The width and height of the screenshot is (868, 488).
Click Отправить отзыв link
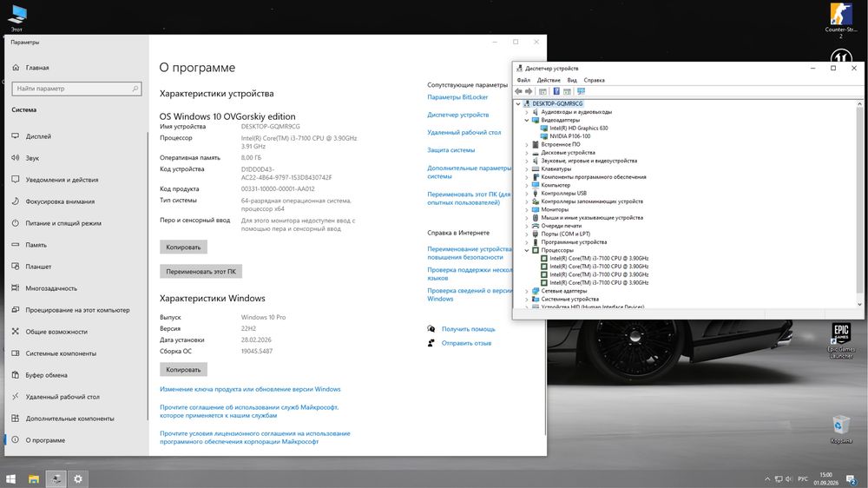coord(466,344)
